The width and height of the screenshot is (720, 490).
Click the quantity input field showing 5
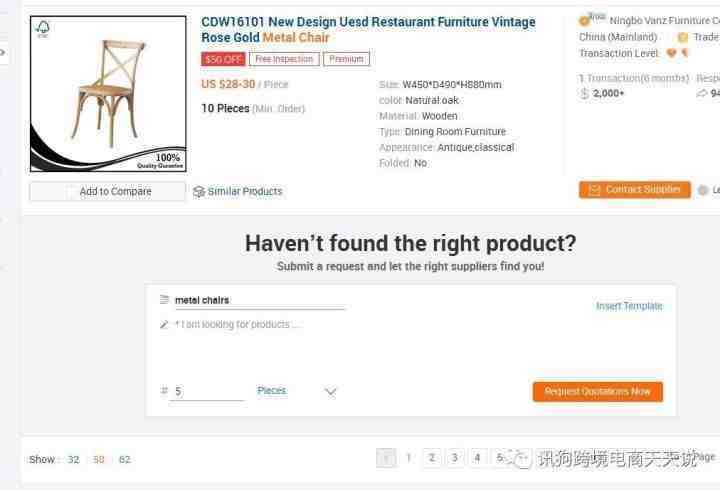[x=207, y=391]
